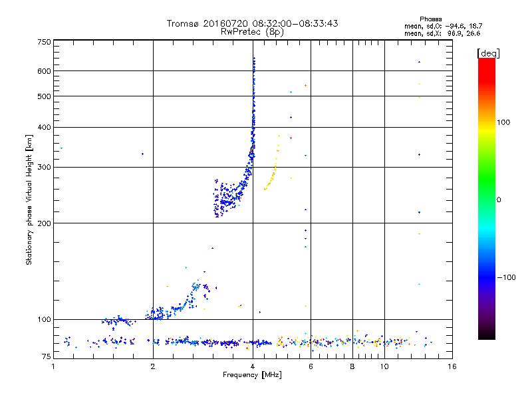Viewport: 532px width, 399px height.
Task: Click the '-100' colorbar tick label
Action: click(x=506, y=277)
